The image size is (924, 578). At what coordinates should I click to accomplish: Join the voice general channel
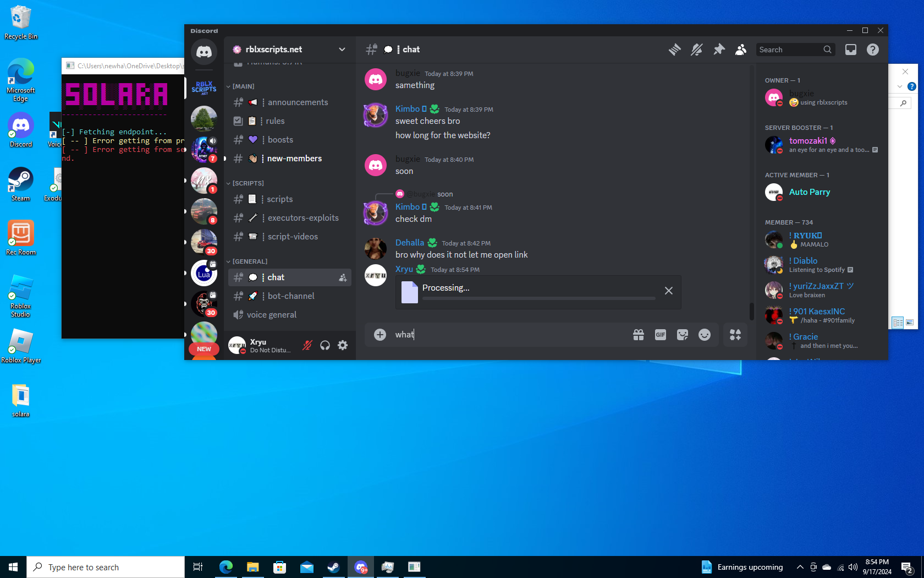pyautogui.click(x=290, y=315)
